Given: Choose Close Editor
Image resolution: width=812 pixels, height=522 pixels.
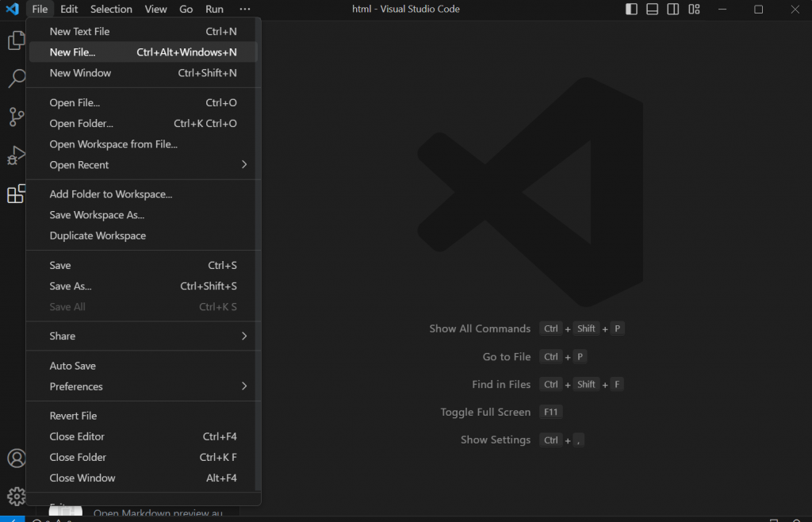Looking at the screenshot, I should (x=144, y=436).
